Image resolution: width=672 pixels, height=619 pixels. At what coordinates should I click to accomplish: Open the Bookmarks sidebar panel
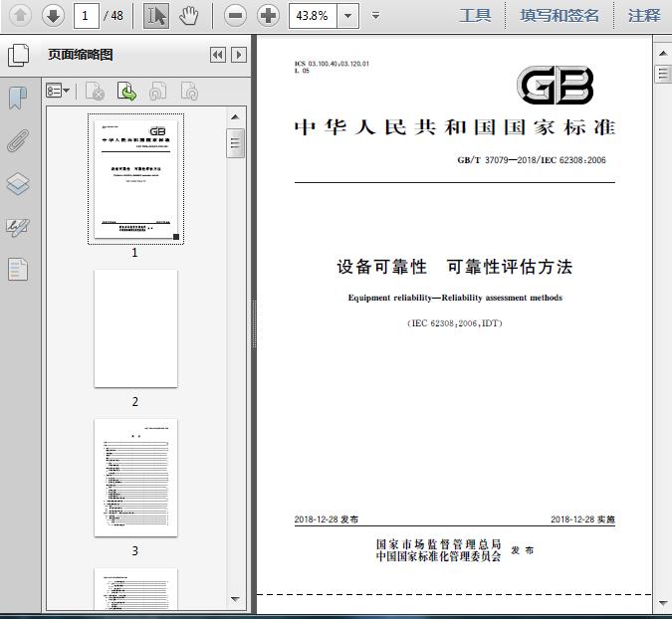click(18, 98)
